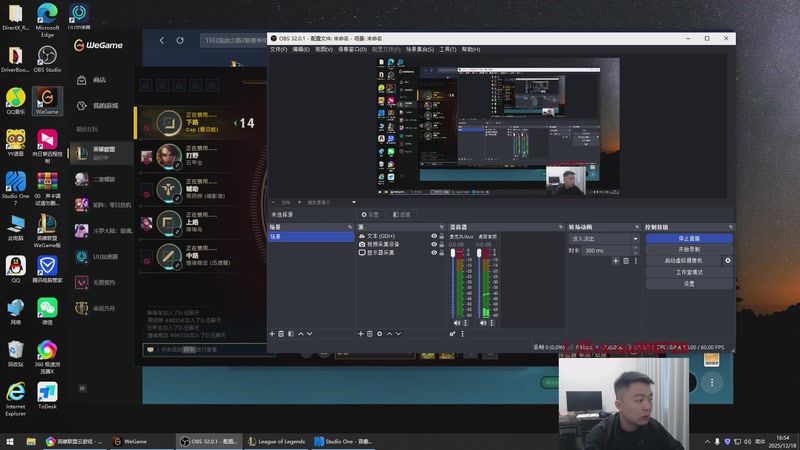Add a new scene with the plus icon
The width and height of the screenshot is (800, 450).
click(272, 334)
